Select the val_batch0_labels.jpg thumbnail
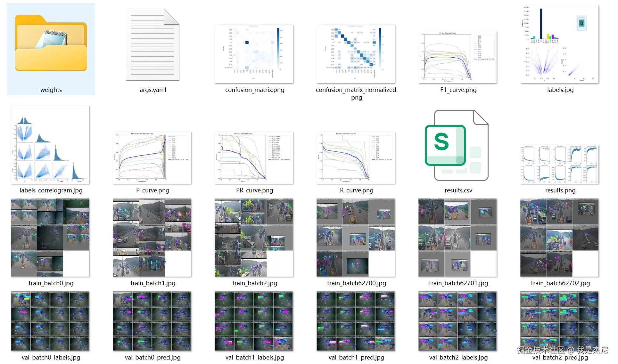The image size is (618, 364). [x=50, y=321]
